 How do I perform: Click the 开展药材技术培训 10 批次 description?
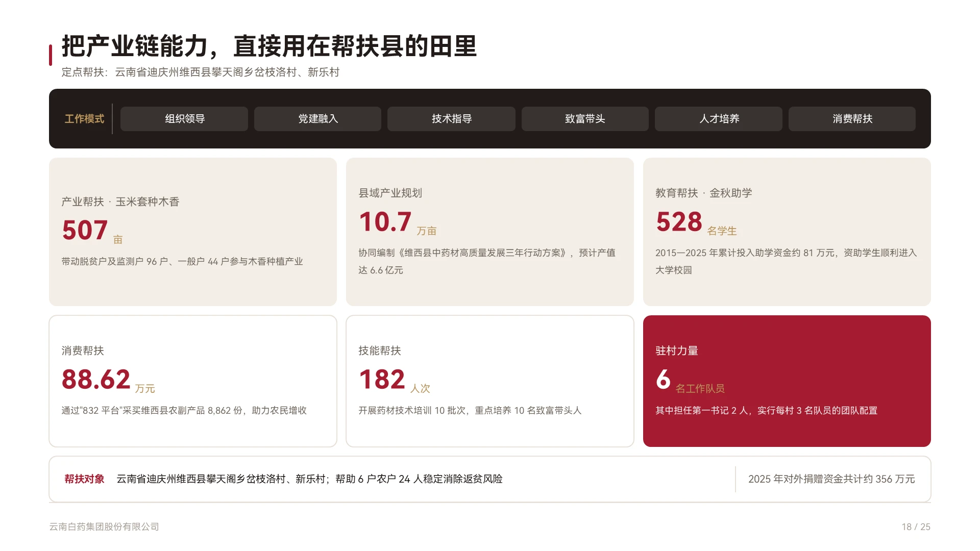tap(470, 410)
